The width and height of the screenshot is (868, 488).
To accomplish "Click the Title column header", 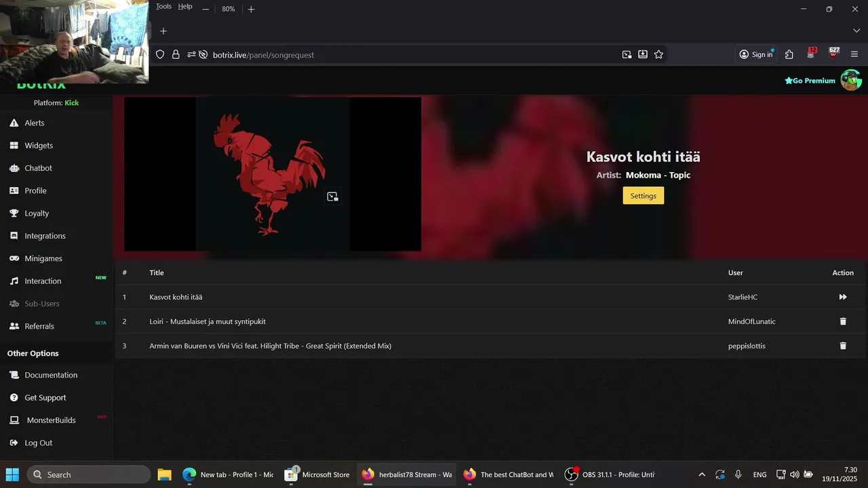I will (x=157, y=272).
